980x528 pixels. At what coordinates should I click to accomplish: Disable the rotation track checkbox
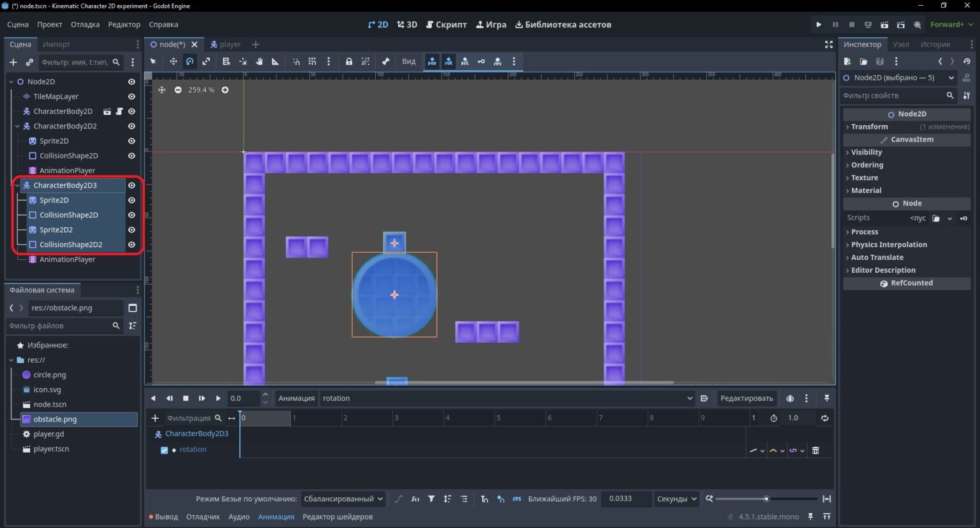pyautogui.click(x=164, y=450)
